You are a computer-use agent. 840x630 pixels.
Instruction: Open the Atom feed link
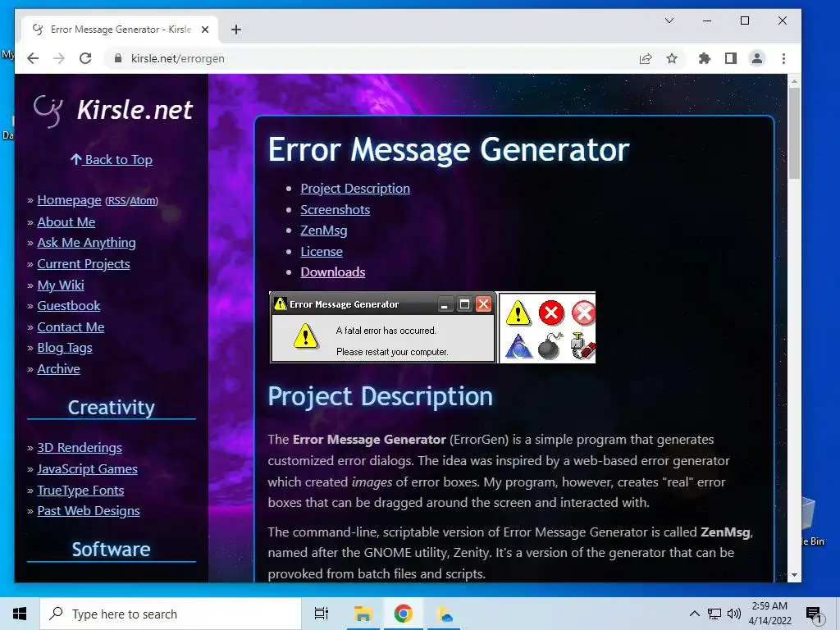143,201
